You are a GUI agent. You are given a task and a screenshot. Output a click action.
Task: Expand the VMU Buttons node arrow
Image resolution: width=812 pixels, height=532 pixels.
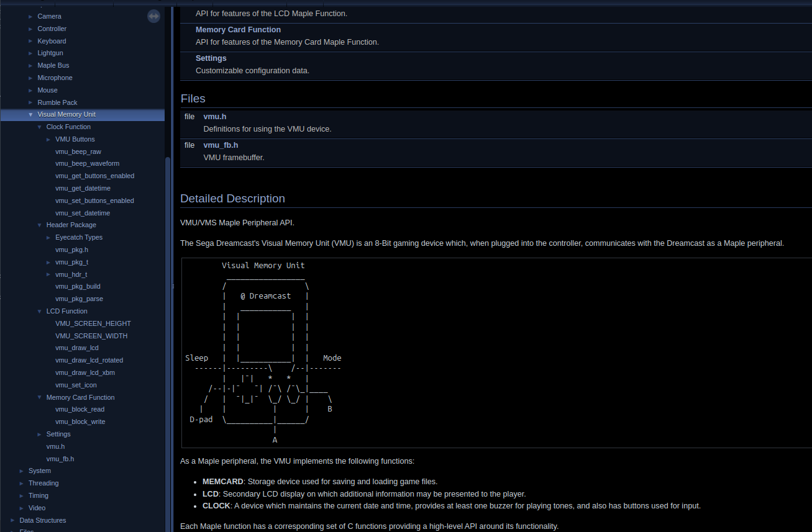[48, 139]
